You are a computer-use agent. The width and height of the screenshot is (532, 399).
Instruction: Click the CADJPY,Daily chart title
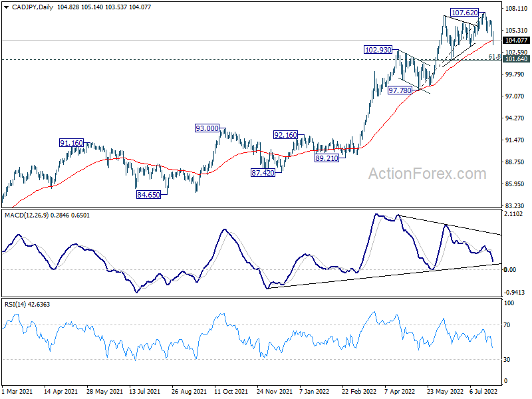33,7
